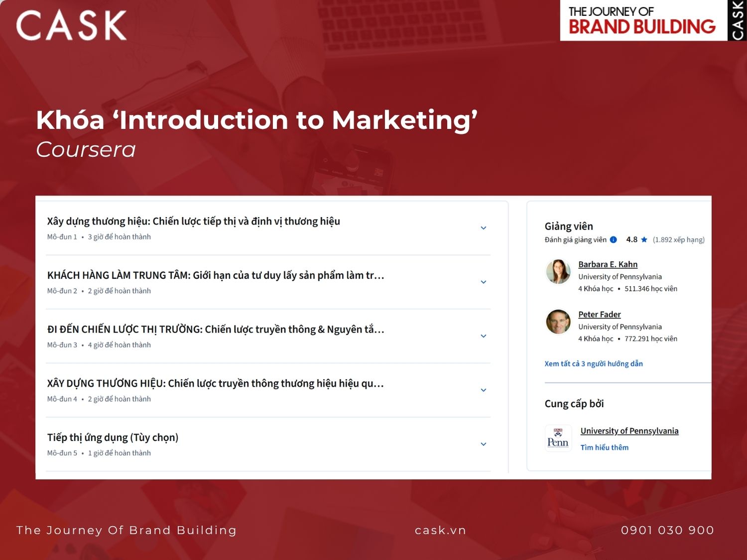Click '511.346 học viên' under Barbara Kahn
The width and height of the screenshot is (747, 560).
tap(651, 289)
